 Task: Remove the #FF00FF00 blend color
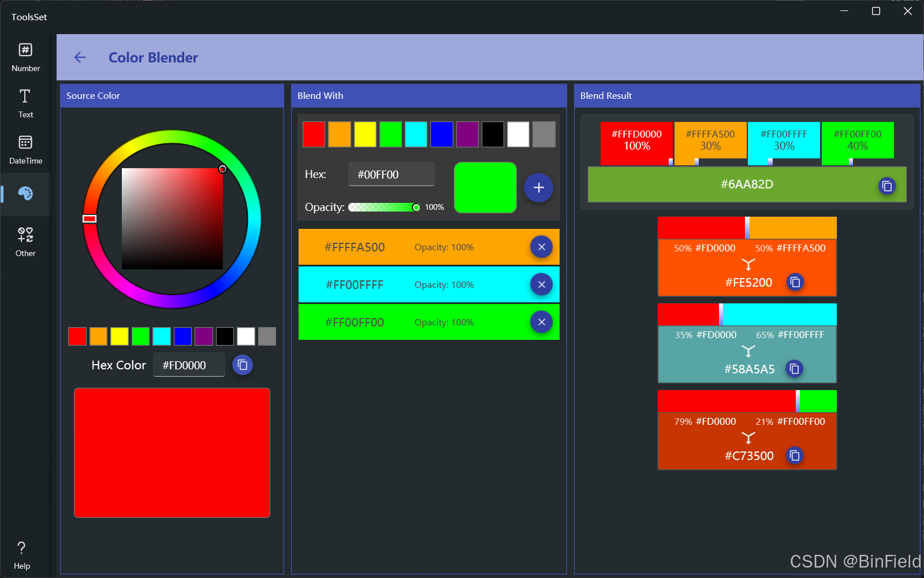tap(542, 322)
